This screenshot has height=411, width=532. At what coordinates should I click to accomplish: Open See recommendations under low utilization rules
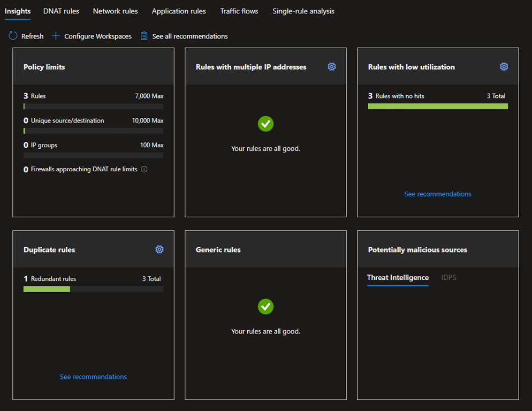438,194
